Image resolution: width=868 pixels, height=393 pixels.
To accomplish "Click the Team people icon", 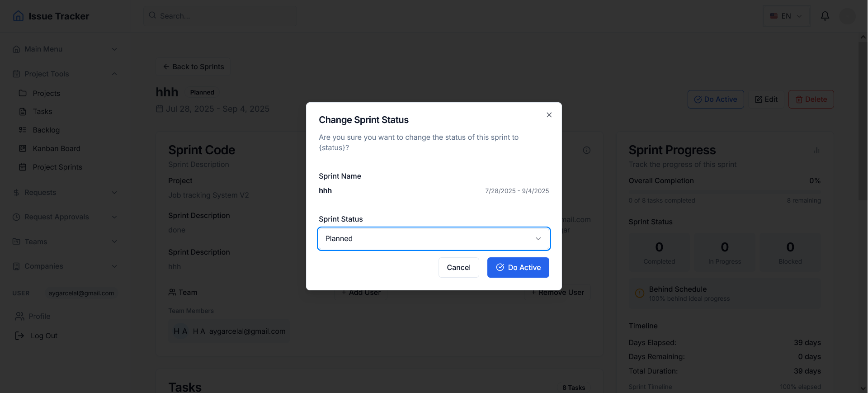I will point(172,292).
